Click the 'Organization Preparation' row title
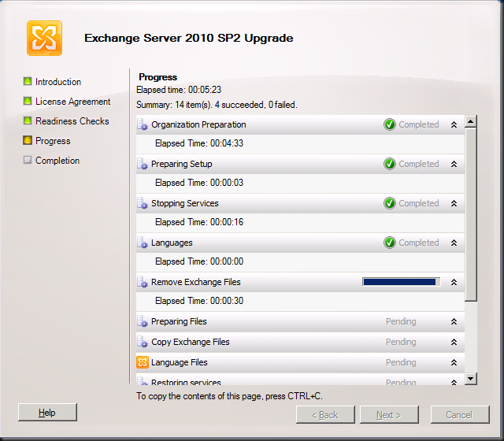This screenshot has height=441, width=504. [x=198, y=124]
